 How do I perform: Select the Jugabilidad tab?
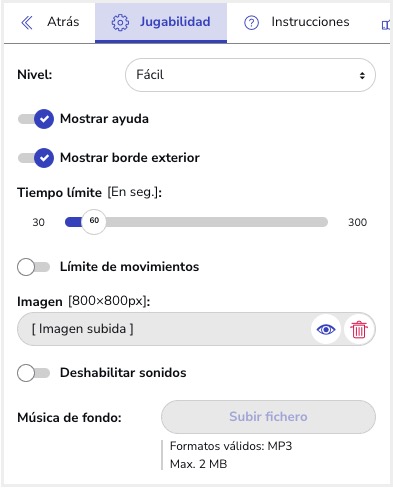(x=161, y=23)
